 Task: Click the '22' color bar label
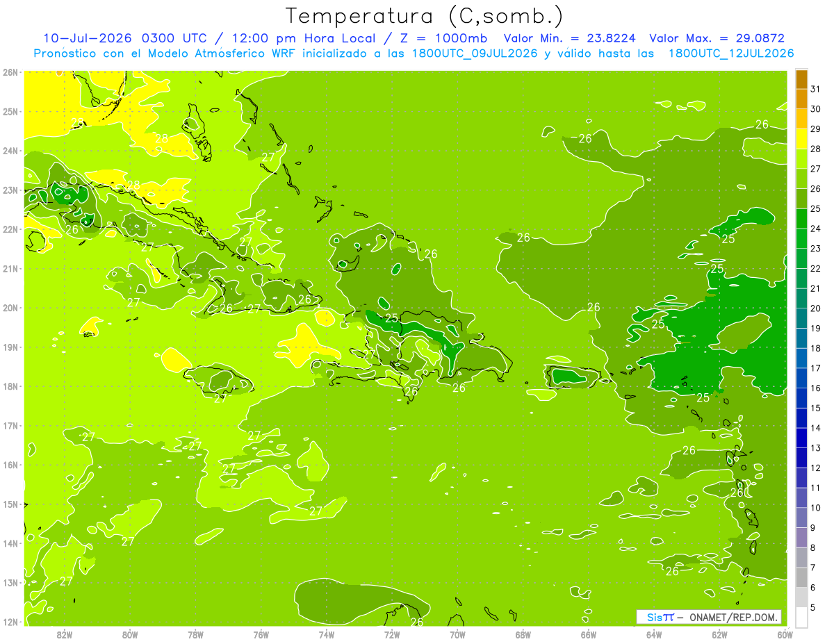click(x=816, y=269)
